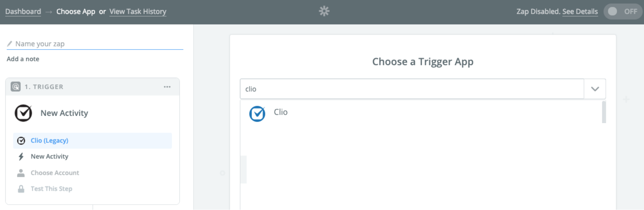
Task: Open the Choose Account step
Action: click(55, 173)
